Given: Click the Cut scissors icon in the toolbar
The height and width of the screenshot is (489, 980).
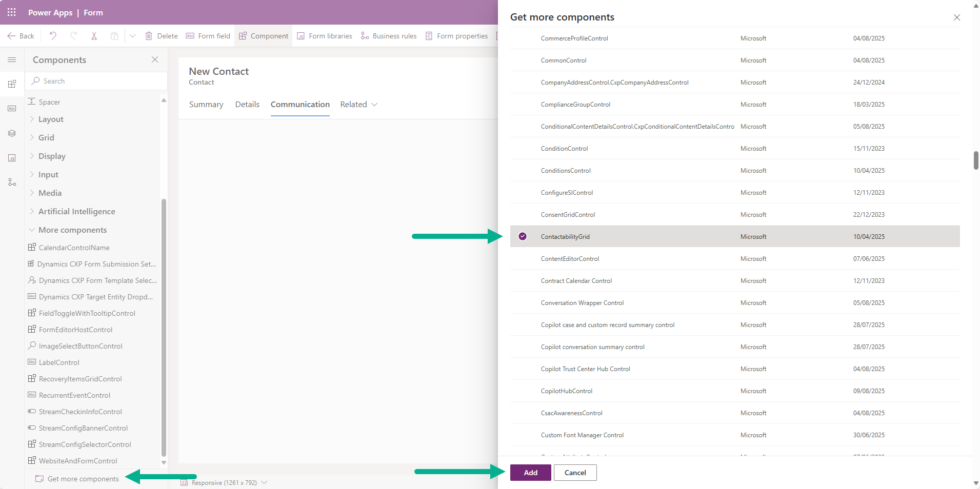Looking at the screenshot, I should click(94, 35).
